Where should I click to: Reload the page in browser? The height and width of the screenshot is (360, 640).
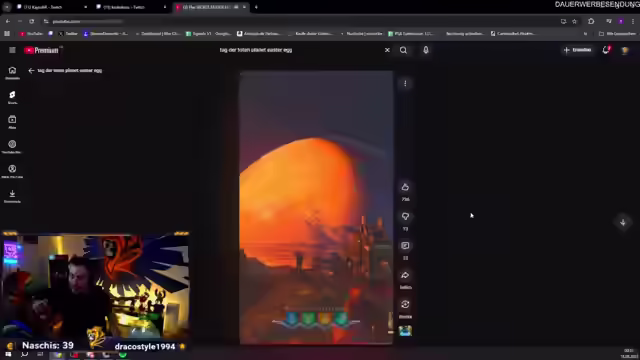31,21
